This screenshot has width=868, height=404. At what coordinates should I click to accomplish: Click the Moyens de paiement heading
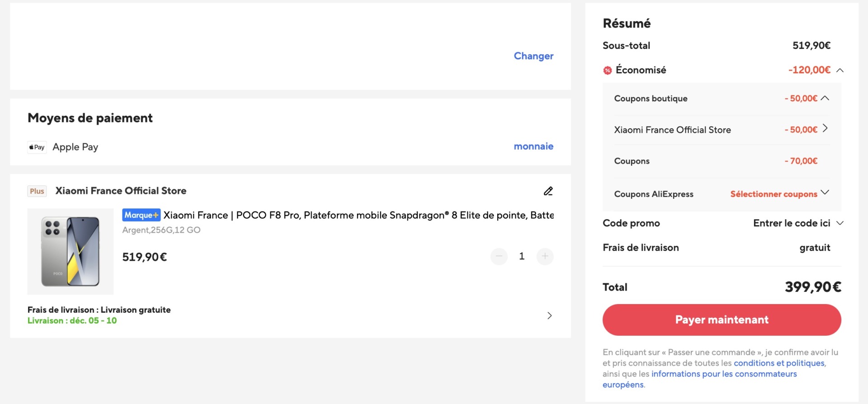click(90, 118)
